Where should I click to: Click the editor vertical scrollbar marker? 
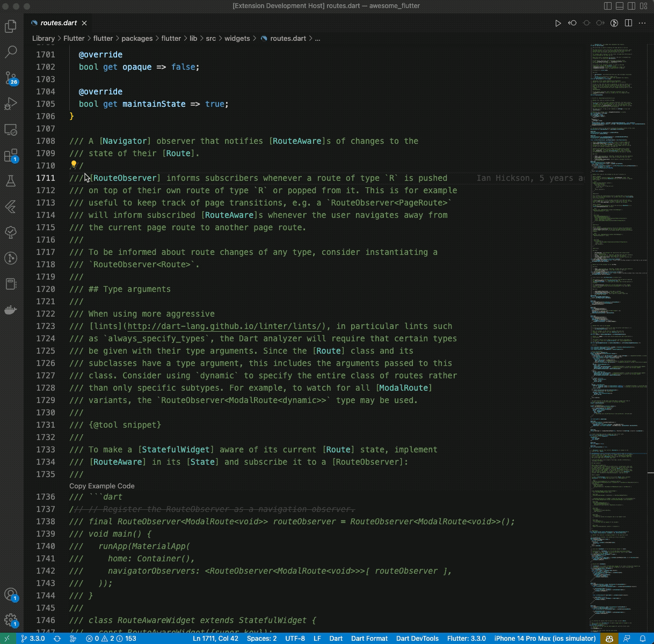tap(650, 473)
